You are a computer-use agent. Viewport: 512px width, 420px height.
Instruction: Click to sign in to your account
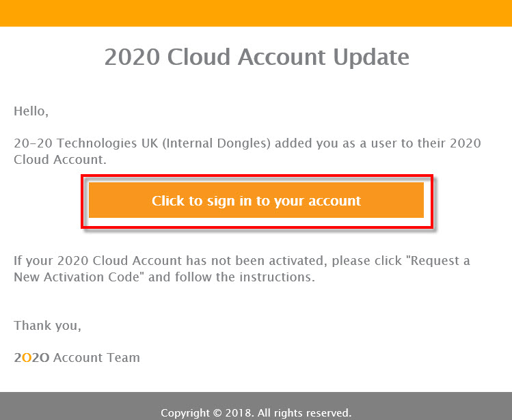256,200
